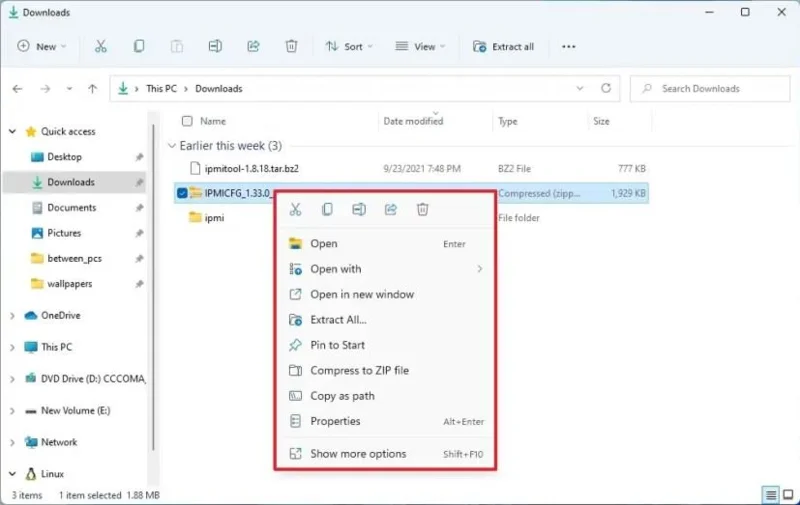Open Pictures in Quick access

pos(64,233)
